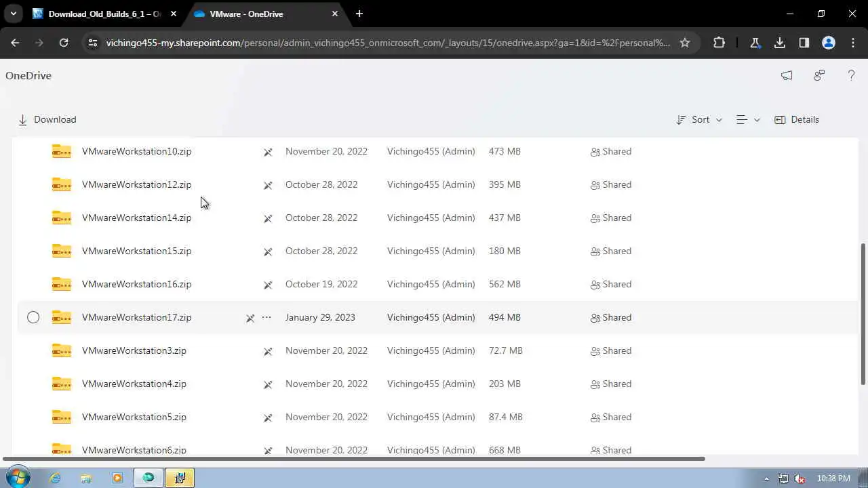This screenshot has height=488, width=868.
Task: Open Chrome Labs flask icon
Action: pyautogui.click(x=755, y=43)
